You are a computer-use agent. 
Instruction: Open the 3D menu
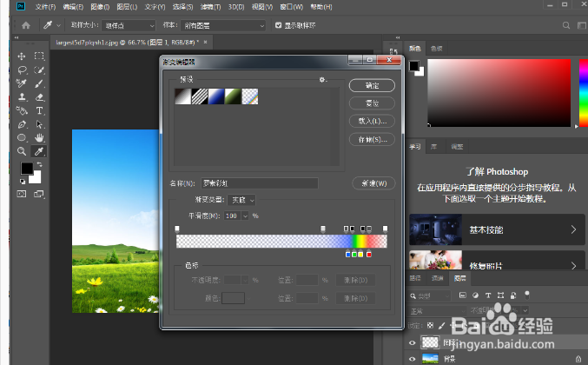[236, 7]
